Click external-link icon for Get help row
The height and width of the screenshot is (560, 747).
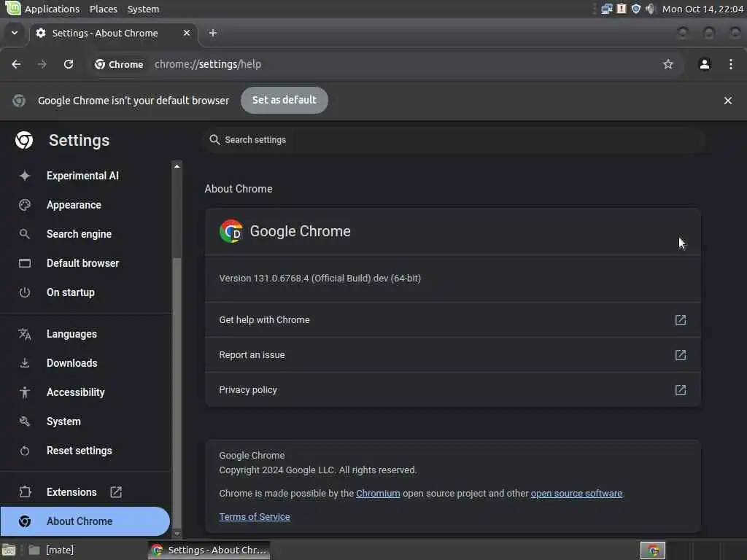(x=681, y=320)
